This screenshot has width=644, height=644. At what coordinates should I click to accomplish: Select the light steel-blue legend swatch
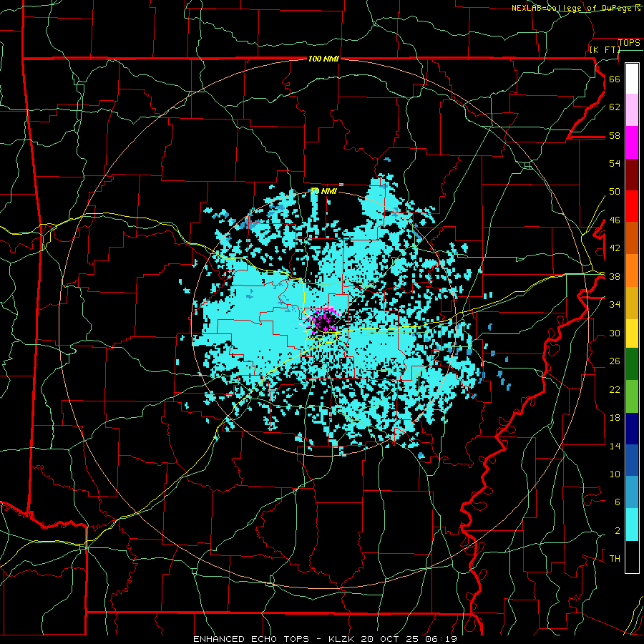(x=632, y=492)
